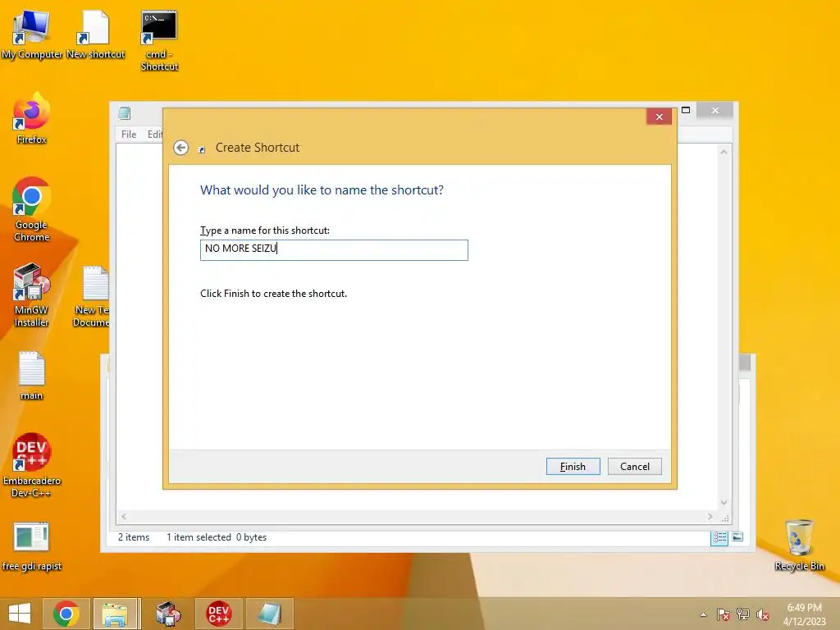Viewport: 840px width, 630px height.
Task: Open the clock showing 6:49 PM
Action: (804, 614)
